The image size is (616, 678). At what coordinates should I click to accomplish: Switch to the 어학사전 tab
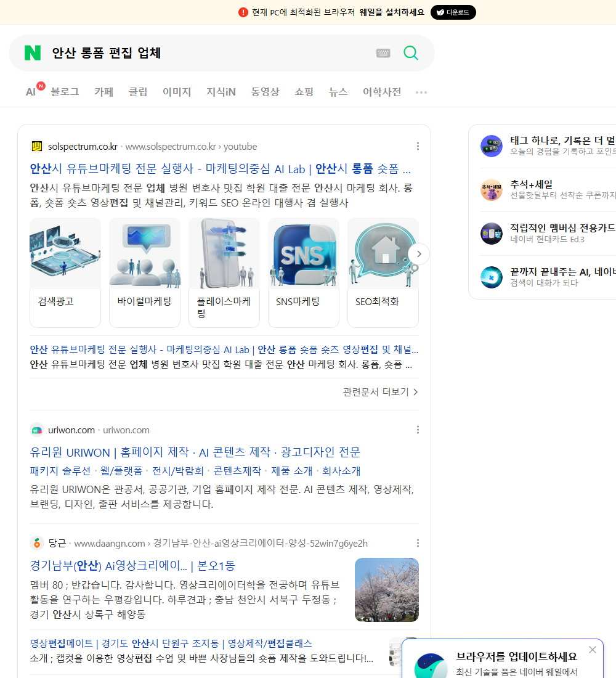click(382, 92)
